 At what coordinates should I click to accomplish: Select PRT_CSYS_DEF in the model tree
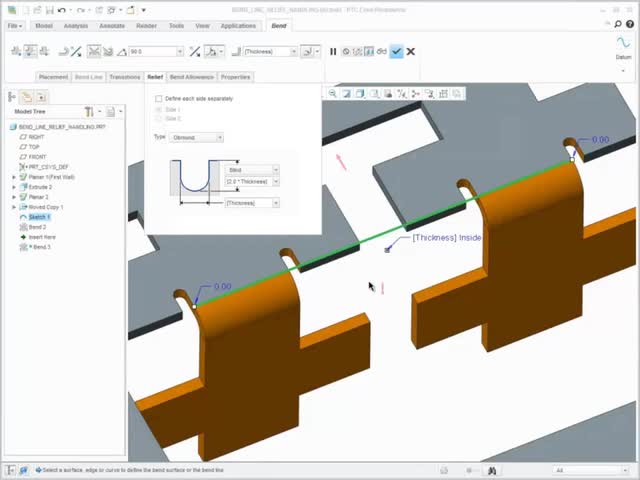(48, 167)
